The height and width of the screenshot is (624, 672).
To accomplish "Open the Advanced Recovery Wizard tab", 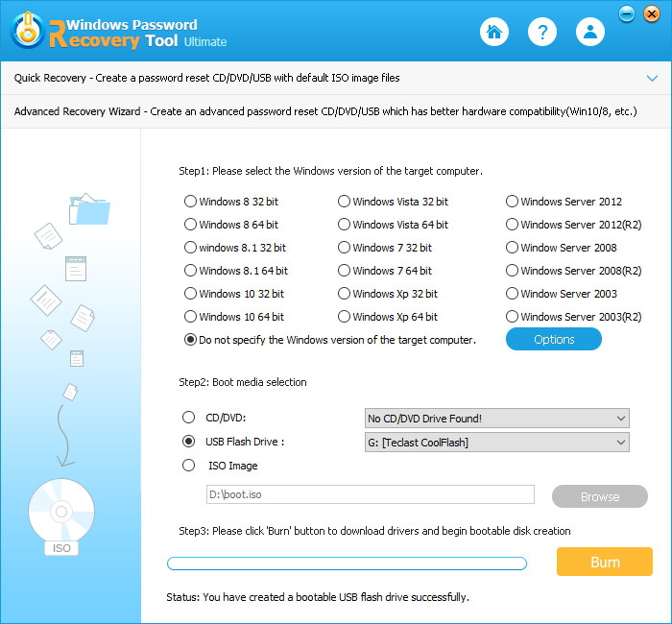I will (x=336, y=111).
